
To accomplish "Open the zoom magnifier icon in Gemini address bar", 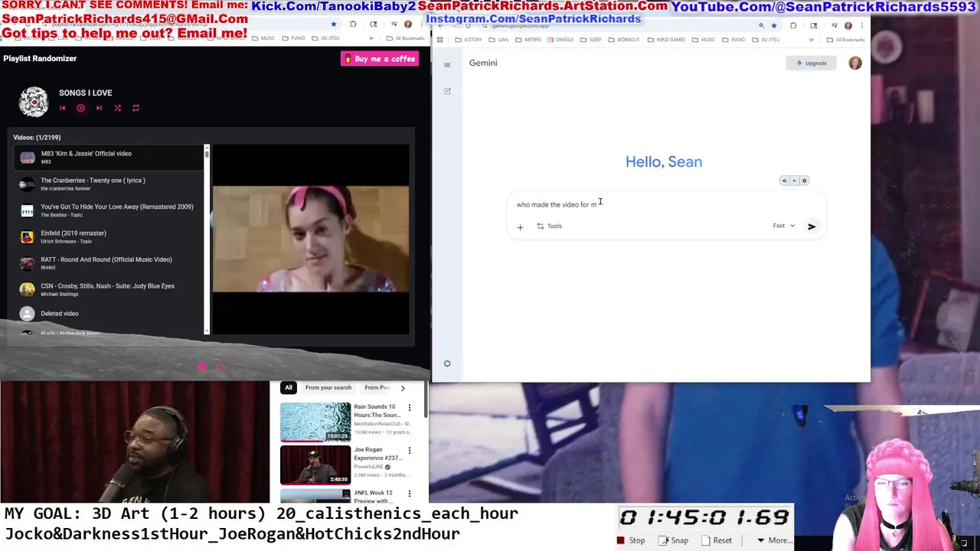I will [x=761, y=25].
